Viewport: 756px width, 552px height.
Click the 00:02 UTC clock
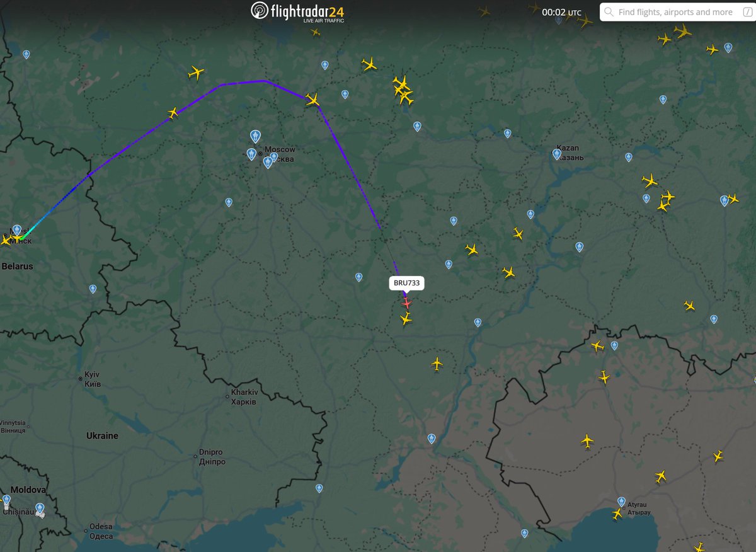tap(561, 12)
